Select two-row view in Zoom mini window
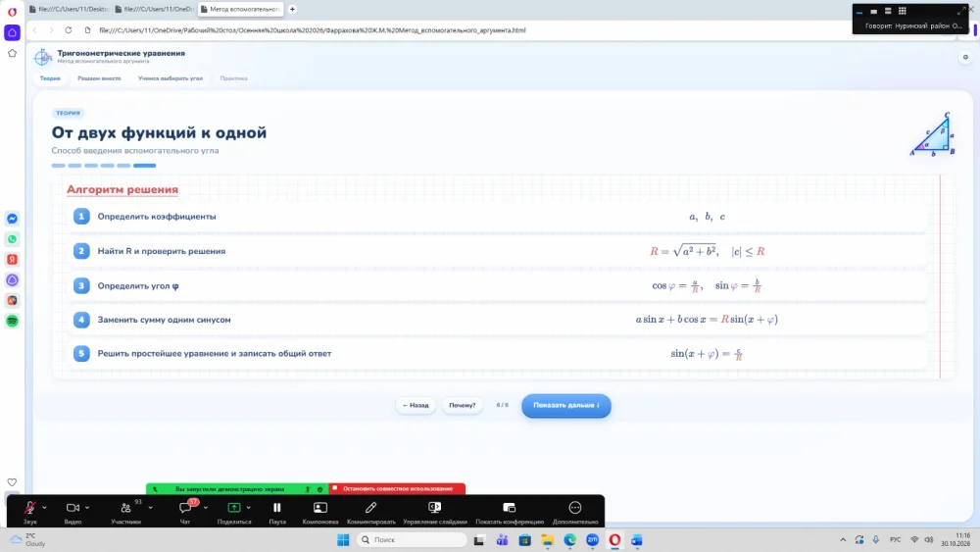 [x=888, y=11]
